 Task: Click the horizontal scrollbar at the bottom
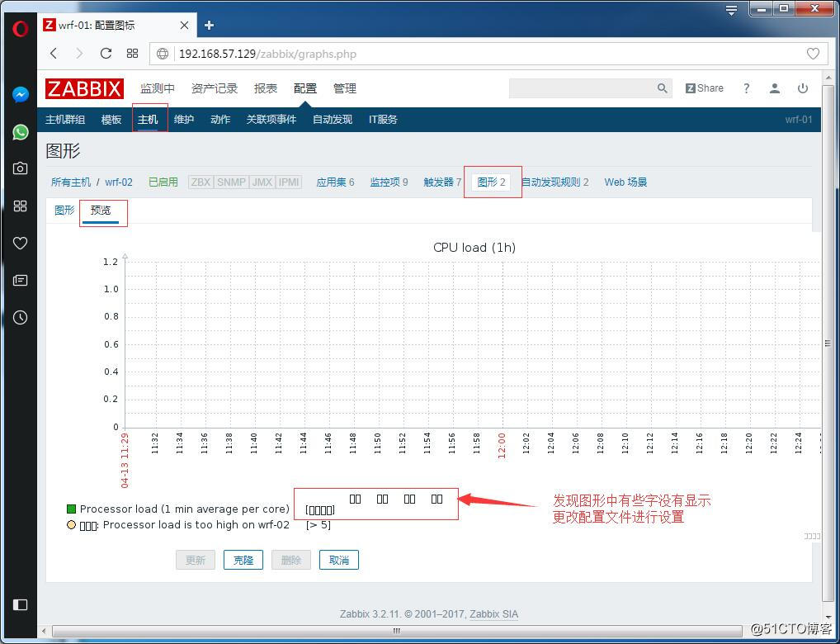(396, 631)
